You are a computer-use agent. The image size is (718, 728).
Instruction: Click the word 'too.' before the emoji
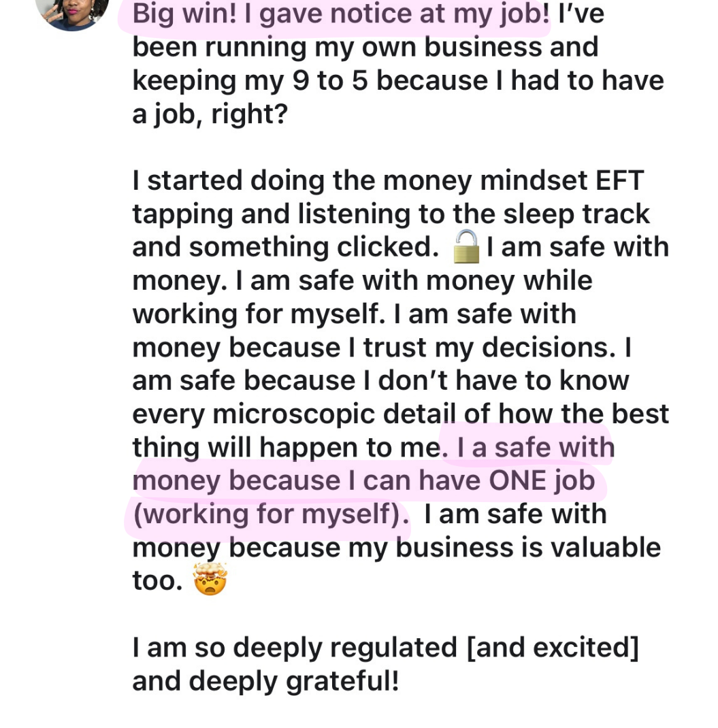coord(158,581)
